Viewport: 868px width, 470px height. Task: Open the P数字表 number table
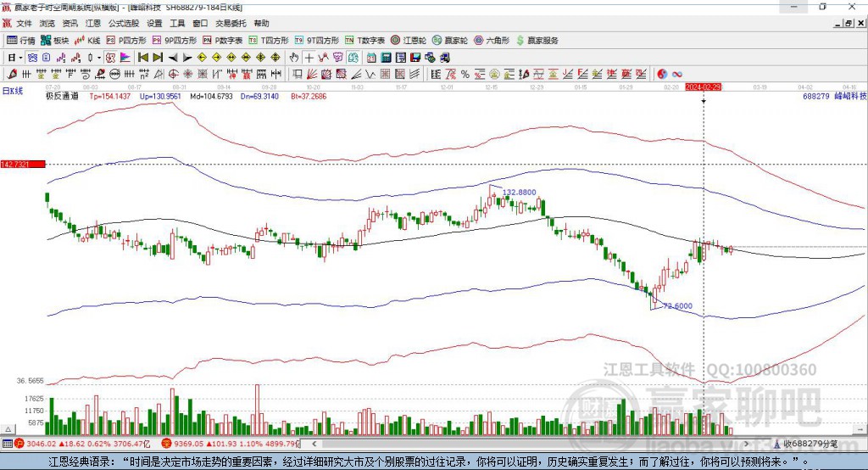coord(223,41)
